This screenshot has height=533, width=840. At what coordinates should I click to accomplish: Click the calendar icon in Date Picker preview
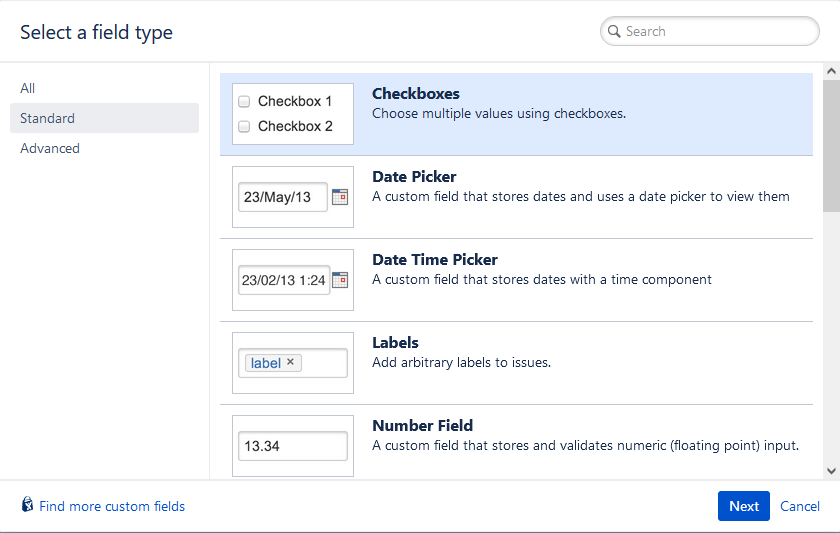point(340,197)
